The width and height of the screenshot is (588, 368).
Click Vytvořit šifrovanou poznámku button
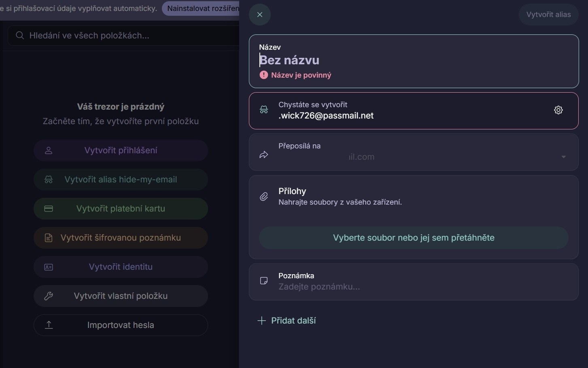[x=121, y=238]
